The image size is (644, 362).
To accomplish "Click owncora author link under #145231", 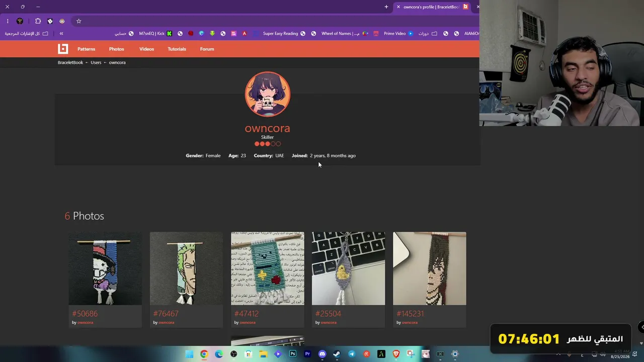I will click(410, 322).
